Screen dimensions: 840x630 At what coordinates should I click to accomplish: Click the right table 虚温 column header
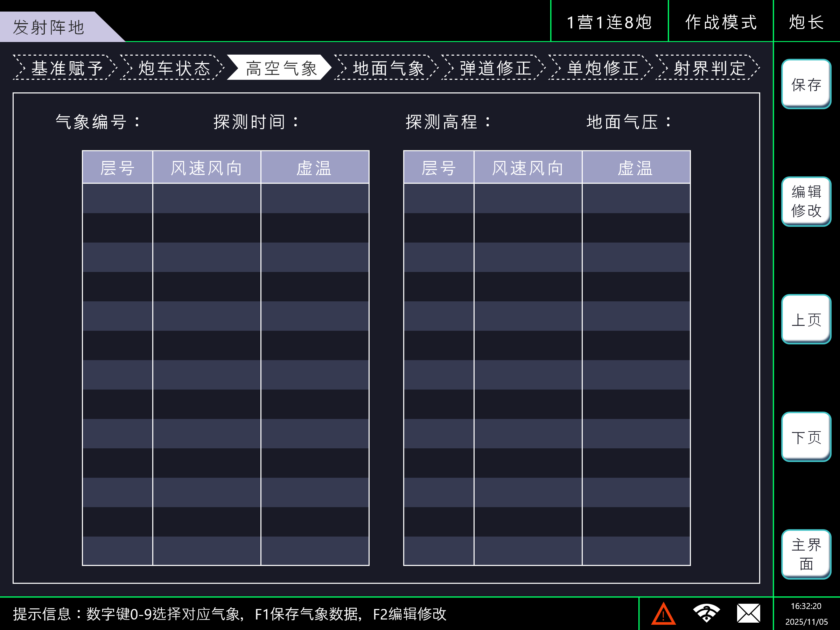coord(636,167)
